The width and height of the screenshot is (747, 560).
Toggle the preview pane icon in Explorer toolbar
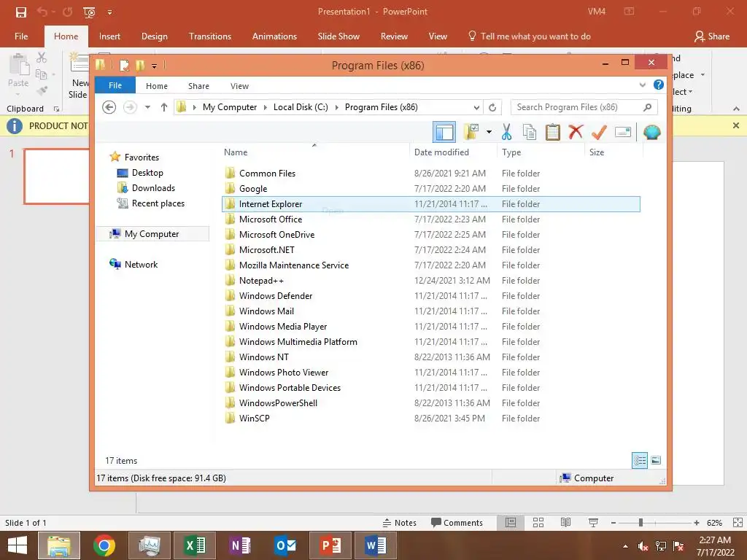click(444, 132)
